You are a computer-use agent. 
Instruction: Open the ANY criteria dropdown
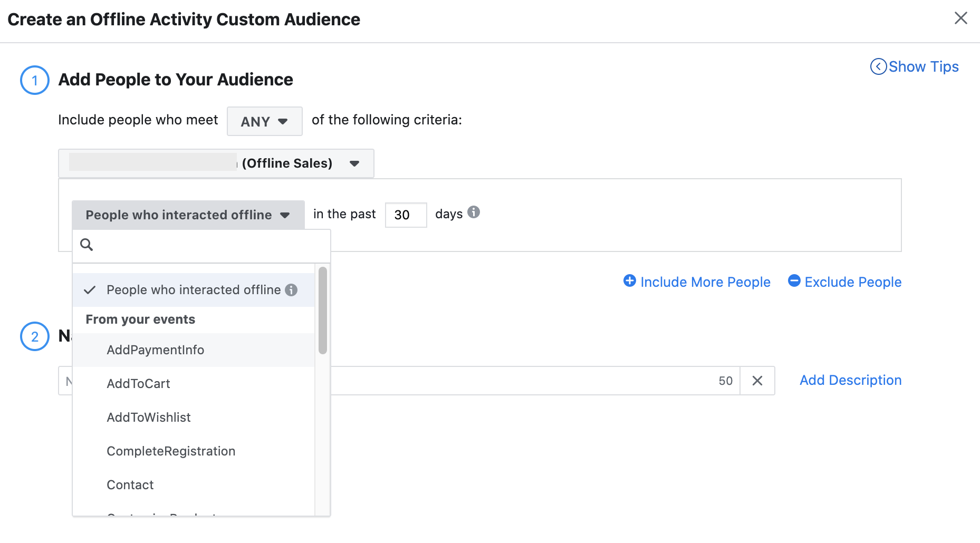pos(264,121)
